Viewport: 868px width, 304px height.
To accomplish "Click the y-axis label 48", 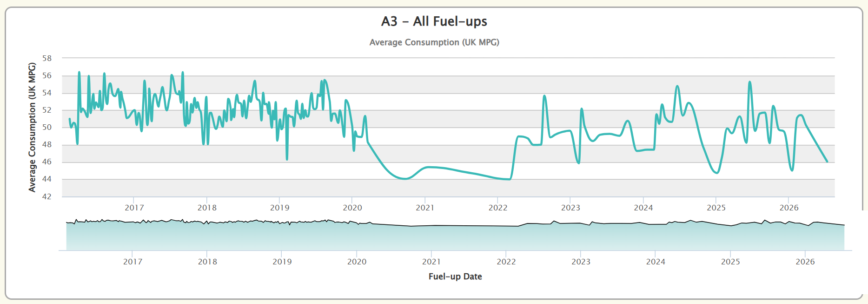I will point(47,144).
